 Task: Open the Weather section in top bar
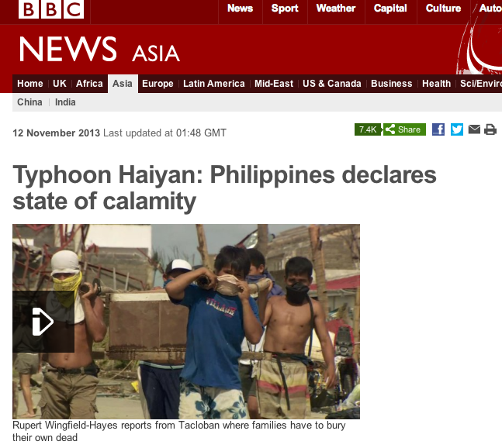[x=336, y=9]
